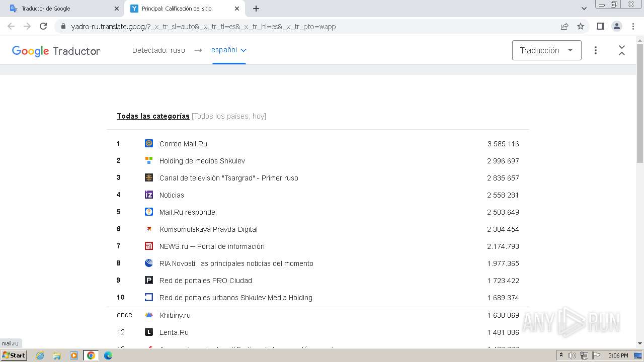Viewport: 644px width, 362px height.
Task: Open the Traducción view dropdown
Action: 546,50
